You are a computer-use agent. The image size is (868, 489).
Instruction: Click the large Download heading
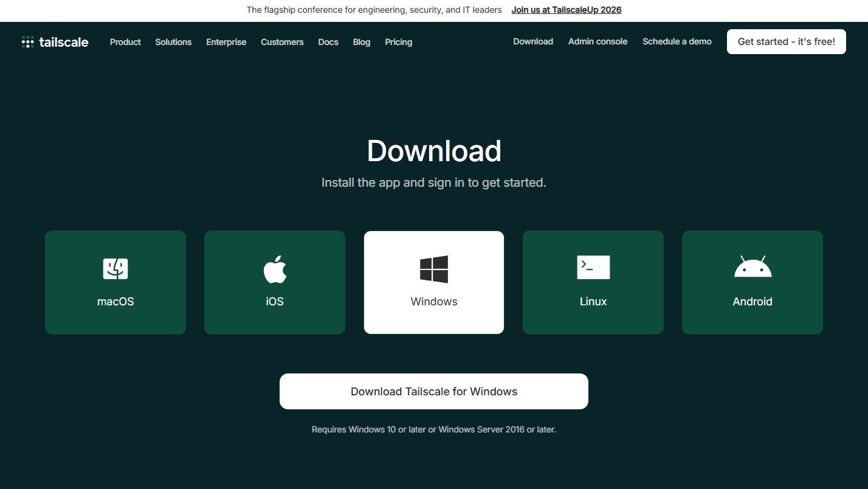(x=434, y=151)
